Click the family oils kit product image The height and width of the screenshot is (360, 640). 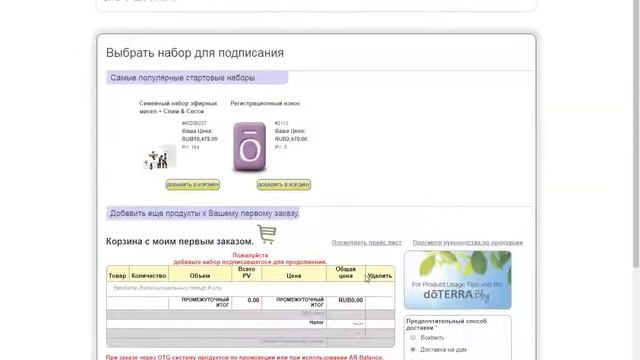coord(160,157)
